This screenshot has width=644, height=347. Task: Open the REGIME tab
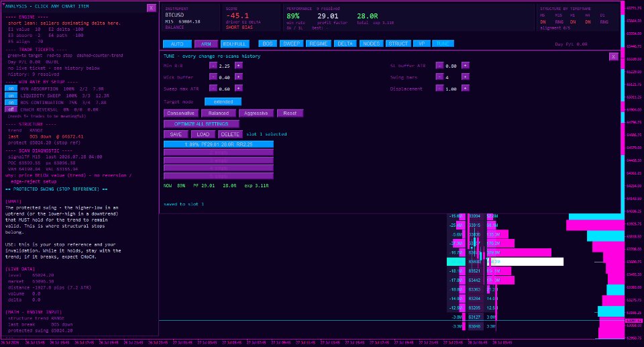click(318, 44)
